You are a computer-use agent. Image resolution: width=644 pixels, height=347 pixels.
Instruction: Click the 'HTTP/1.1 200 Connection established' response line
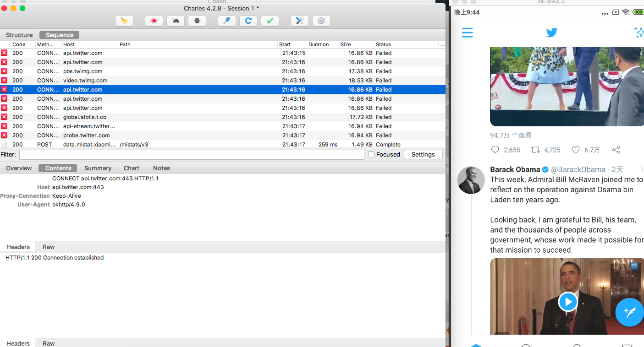point(55,257)
